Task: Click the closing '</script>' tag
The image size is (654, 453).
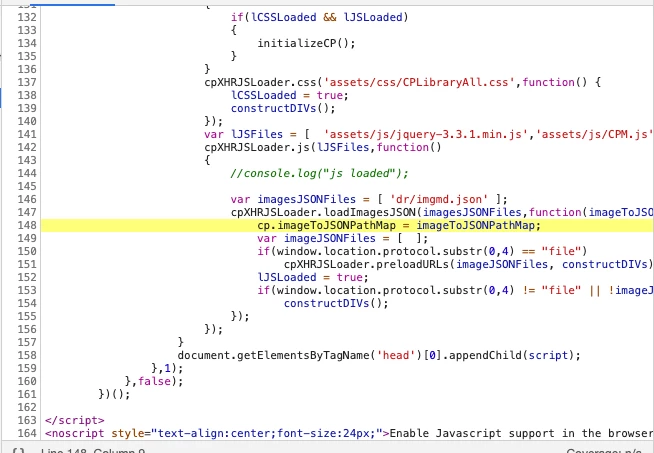Action: [x=74, y=420]
